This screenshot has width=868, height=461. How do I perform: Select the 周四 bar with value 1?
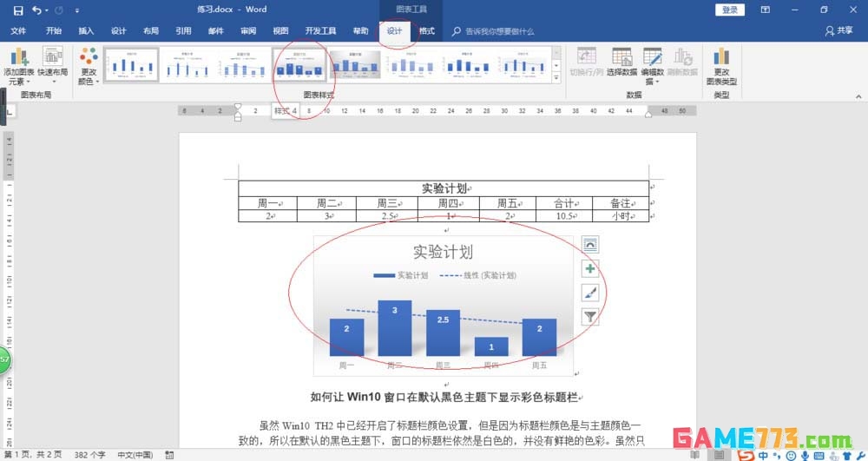[491, 346]
